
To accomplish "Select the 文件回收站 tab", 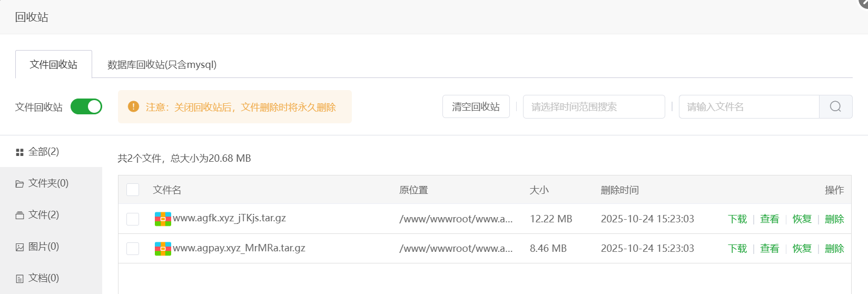I will pyautogui.click(x=54, y=65).
